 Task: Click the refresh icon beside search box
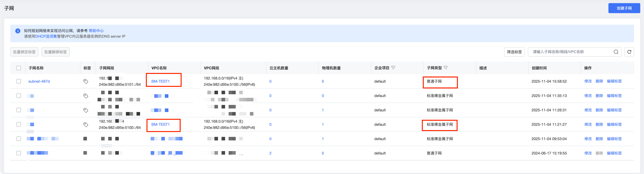point(629,52)
